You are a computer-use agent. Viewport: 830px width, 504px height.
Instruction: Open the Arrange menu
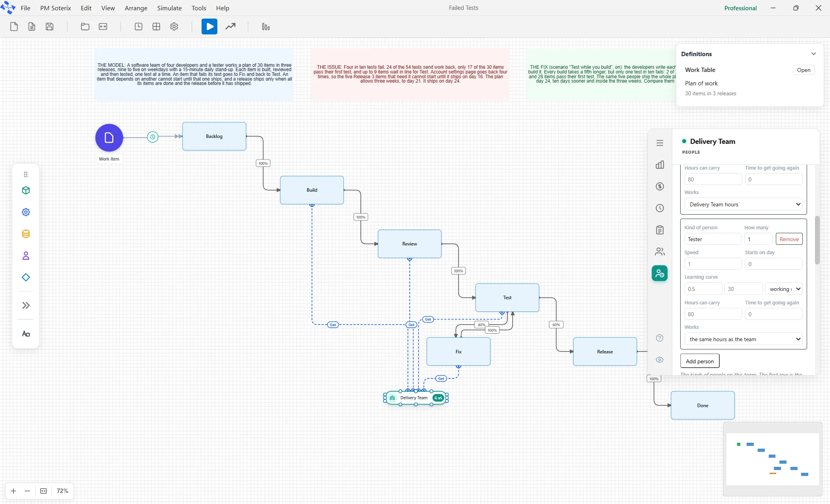coord(136,8)
